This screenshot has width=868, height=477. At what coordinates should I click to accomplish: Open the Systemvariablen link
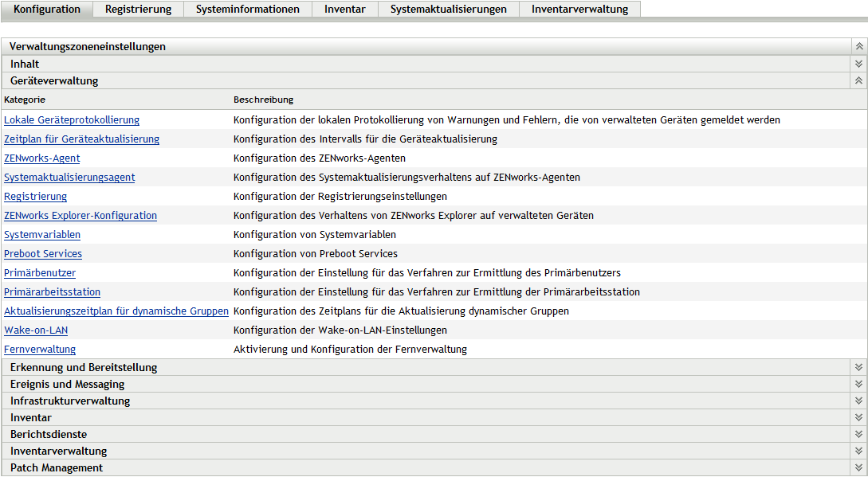pyautogui.click(x=42, y=235)
